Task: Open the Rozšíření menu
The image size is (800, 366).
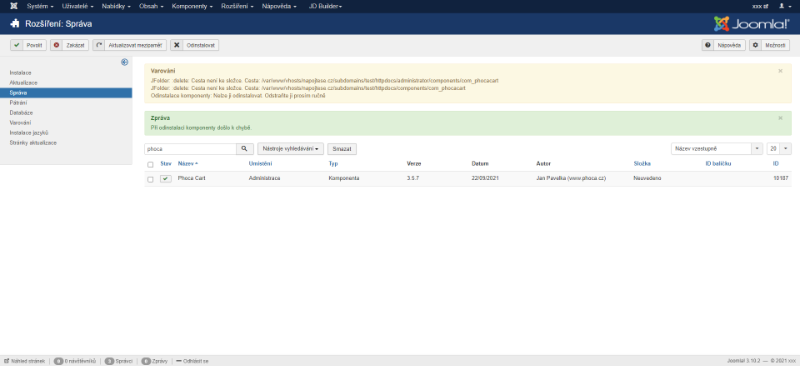Action: tap(237, 6)
